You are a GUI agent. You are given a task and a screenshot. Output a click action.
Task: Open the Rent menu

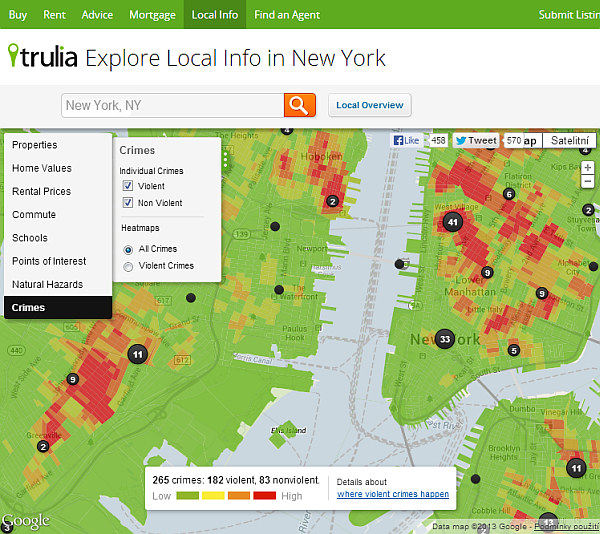pyautogui.click(x=54, y=15)
